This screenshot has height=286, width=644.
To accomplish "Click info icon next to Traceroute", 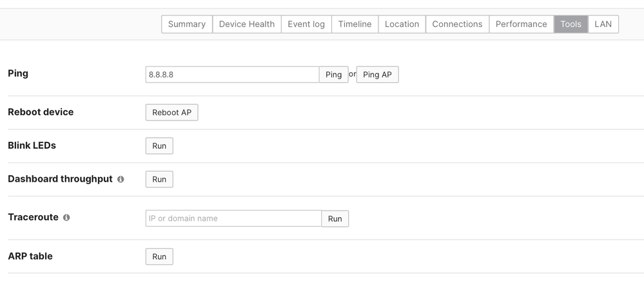I will pos(66,218).
